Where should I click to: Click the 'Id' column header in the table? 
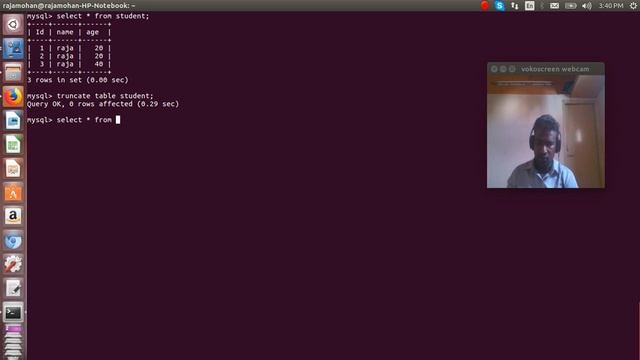[40, 32]
